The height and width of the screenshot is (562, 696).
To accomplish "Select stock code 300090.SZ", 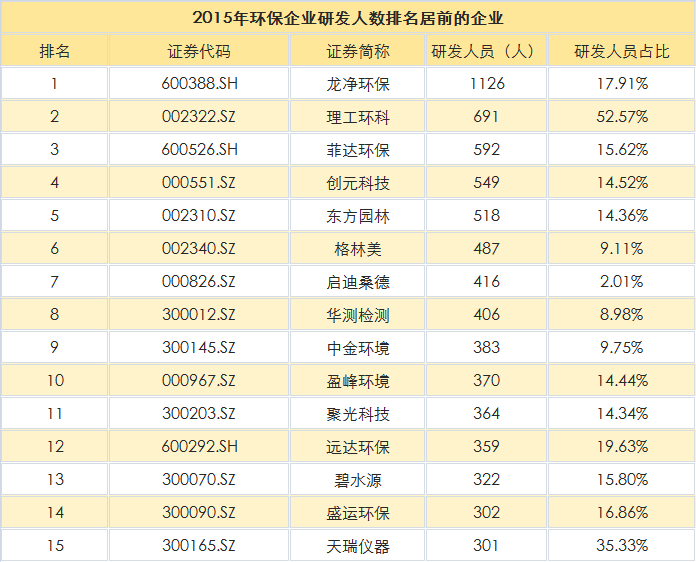I will pyautogui.click(x=198, y=512).
